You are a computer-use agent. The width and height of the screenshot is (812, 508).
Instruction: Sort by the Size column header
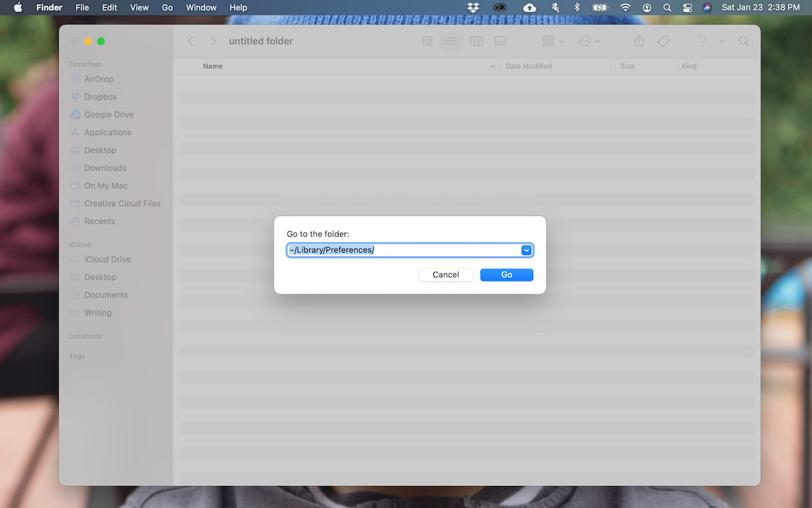627,66
